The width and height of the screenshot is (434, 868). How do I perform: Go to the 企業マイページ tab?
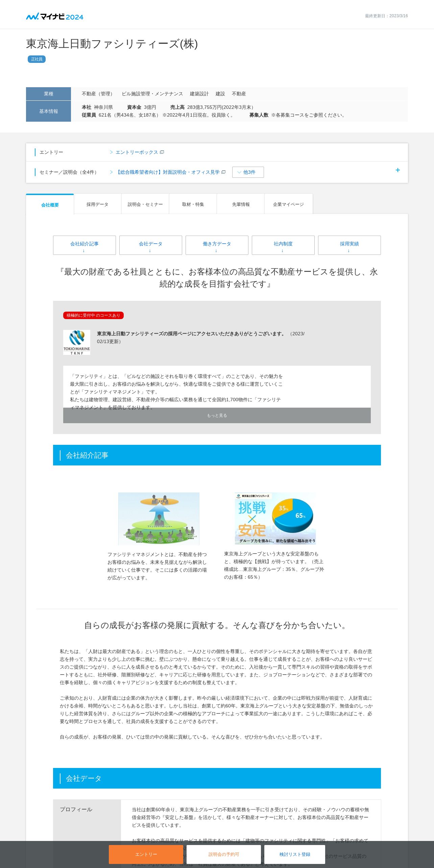(289, 204)
